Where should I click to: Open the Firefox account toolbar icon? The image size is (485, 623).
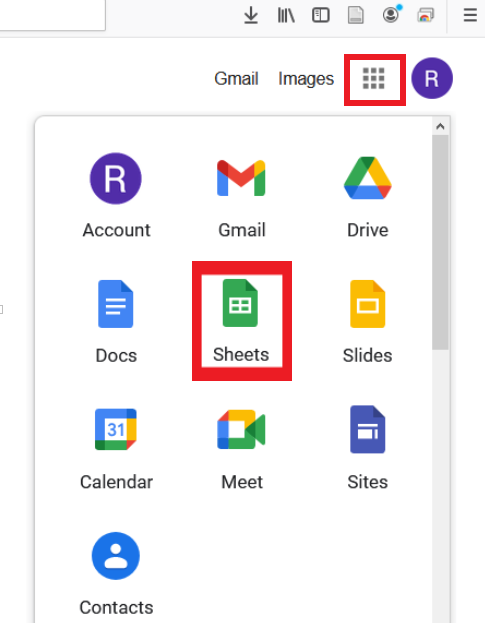tap(391, 15)
